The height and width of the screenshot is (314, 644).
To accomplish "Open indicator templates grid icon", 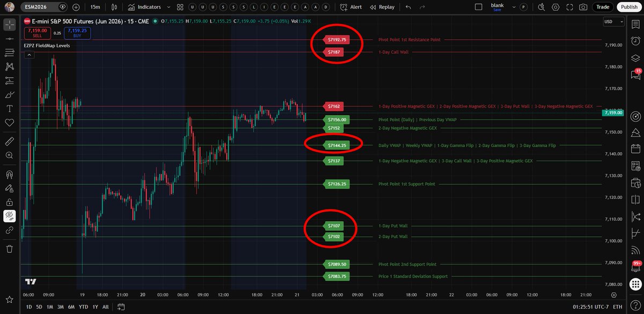I will pos(179,7).
